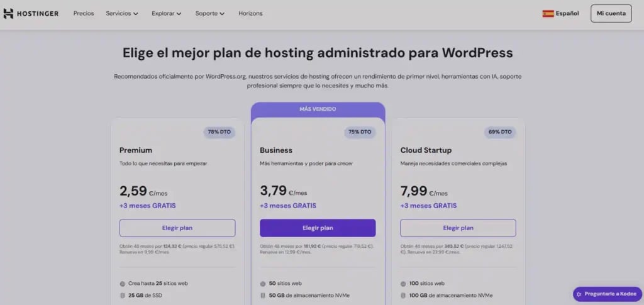
Task: Click storage icon beside 25 GB de SSD
Action: (123, 295)
